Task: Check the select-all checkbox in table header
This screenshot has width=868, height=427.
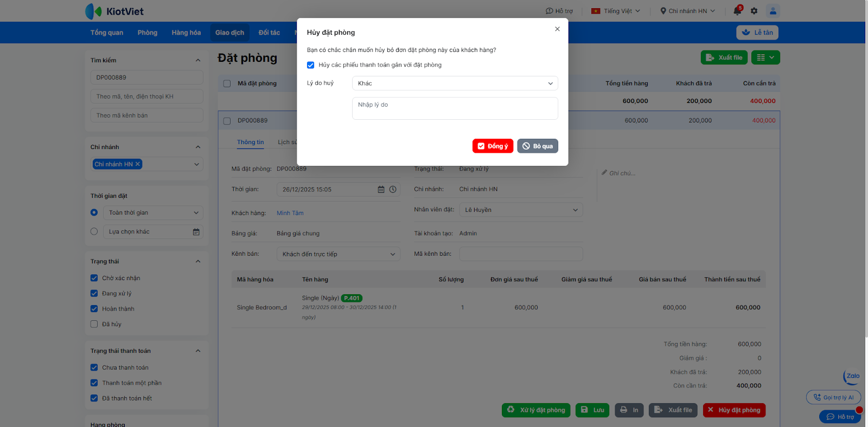Action: (x=227, y=83)
